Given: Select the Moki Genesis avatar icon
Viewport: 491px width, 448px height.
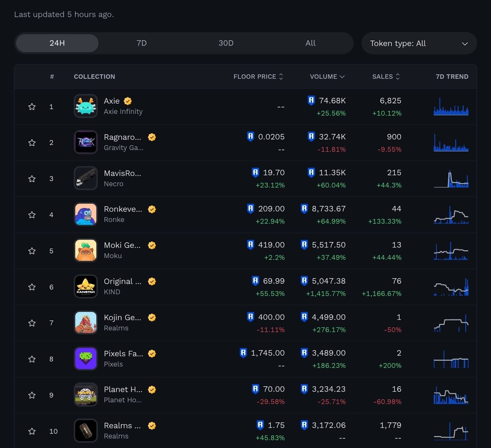Looking at the screenshot, I should [x=86, y=251].
